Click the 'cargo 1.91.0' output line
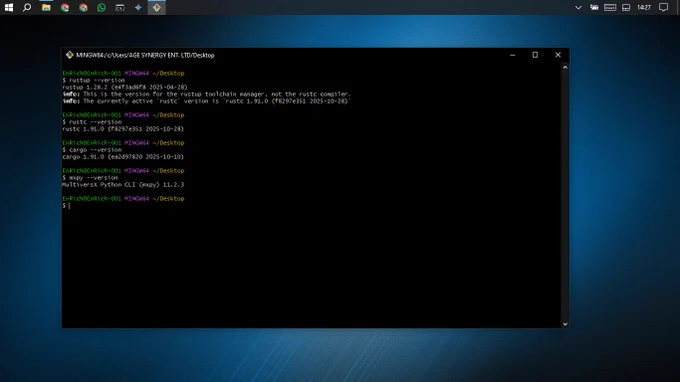This screenshot has width=680, height=382. coord(123,157)
